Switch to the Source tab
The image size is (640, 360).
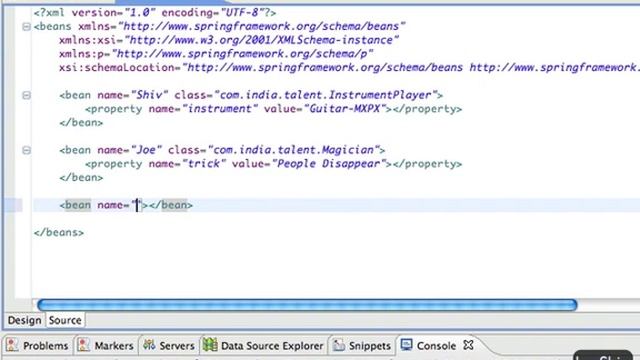65,320
